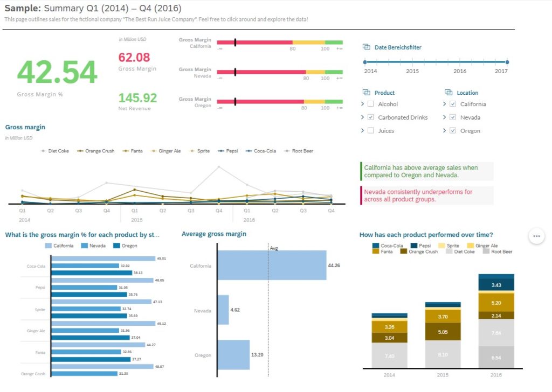Expand the Oregon location entry
Image resolution: width=552 pixels, height=392 pixels.
[444, 130]
